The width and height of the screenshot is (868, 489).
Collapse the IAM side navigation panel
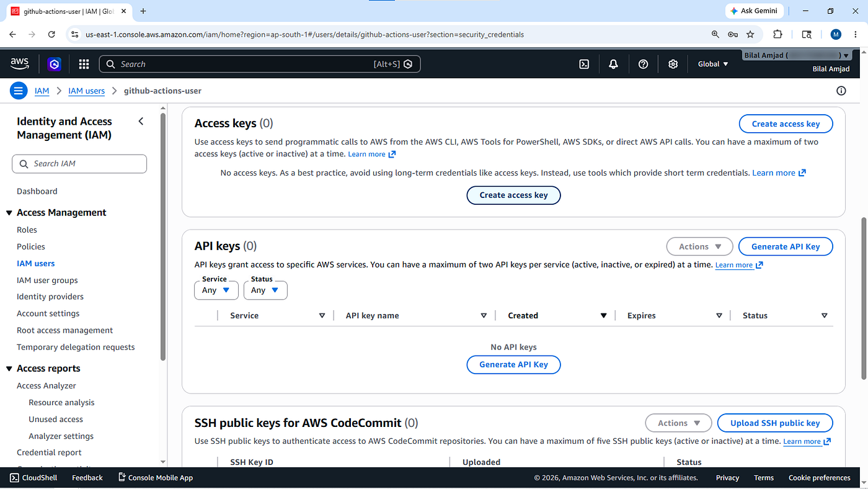141,121
